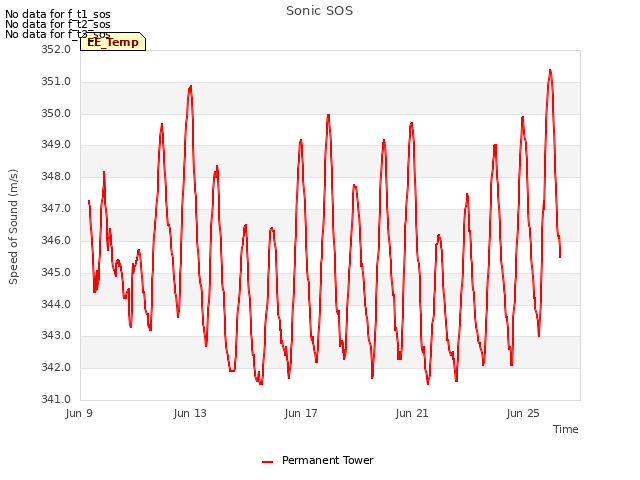Screen dimensions: 640x480
Task: Click the red legend line swatch
Action: (x=267, y=462)
